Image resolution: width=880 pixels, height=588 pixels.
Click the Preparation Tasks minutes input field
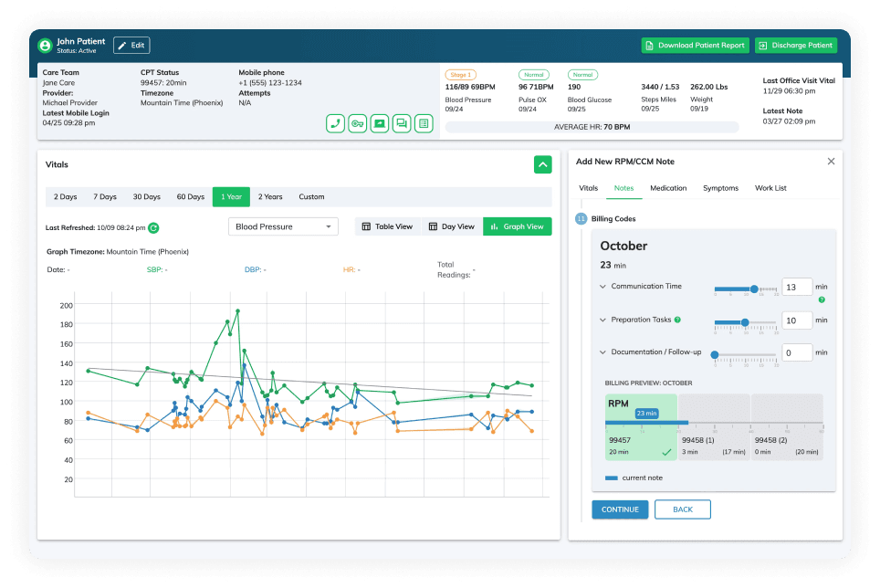[x=797, y=320]
